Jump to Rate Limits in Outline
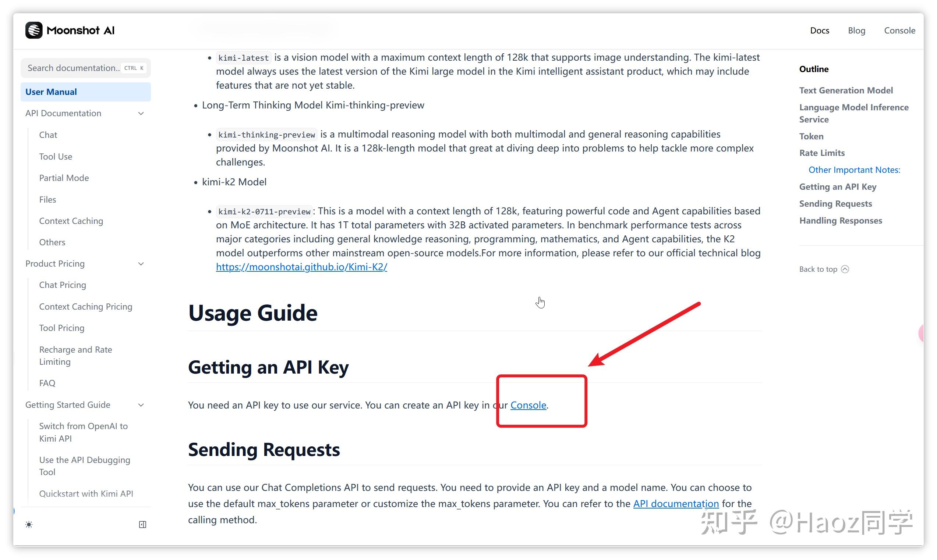 tap(822, 153)
